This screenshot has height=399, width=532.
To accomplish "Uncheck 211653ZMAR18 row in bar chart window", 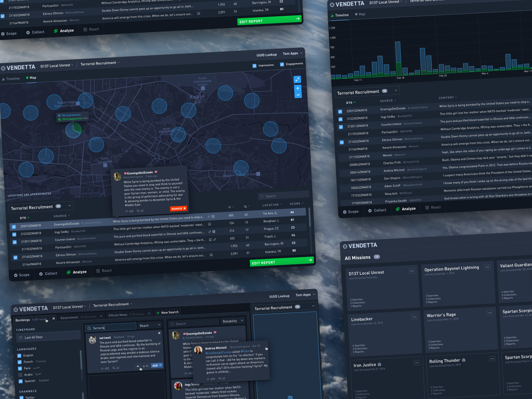I will tap(341, 142).
